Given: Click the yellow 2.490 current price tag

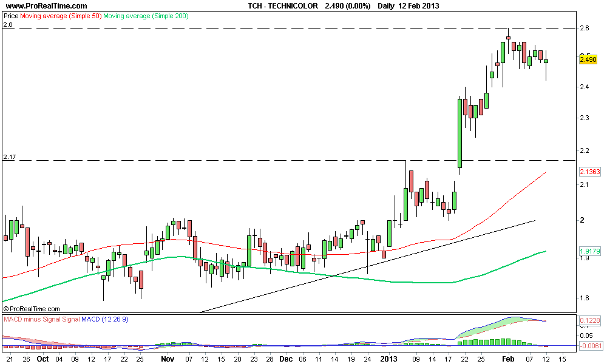Looking at the screenshot, I should click(588, 59).
